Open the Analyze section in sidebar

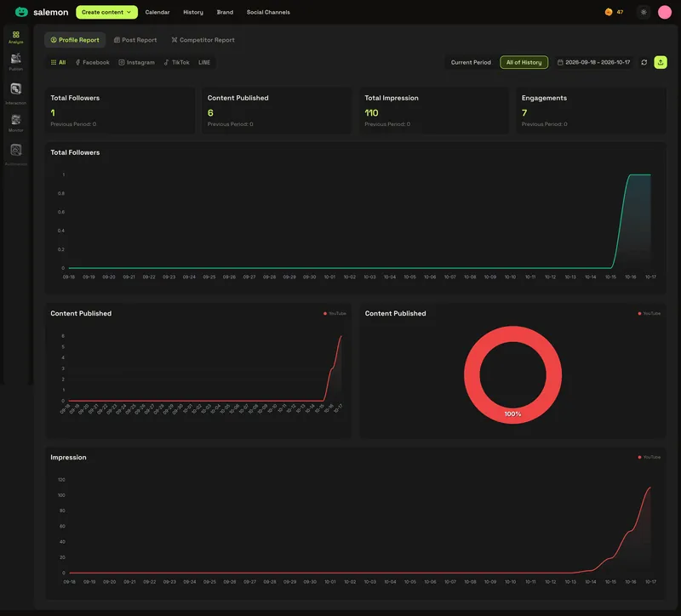click(16, 37)
